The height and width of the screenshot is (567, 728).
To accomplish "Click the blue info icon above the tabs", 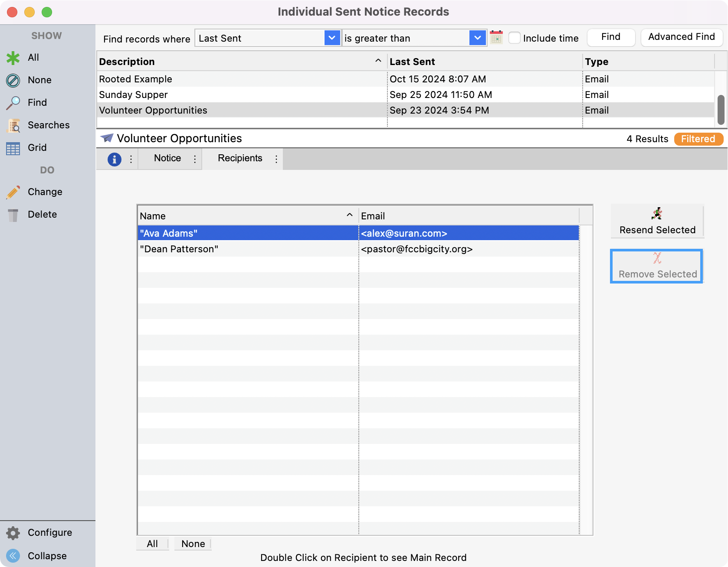I will tap(114, 159).
